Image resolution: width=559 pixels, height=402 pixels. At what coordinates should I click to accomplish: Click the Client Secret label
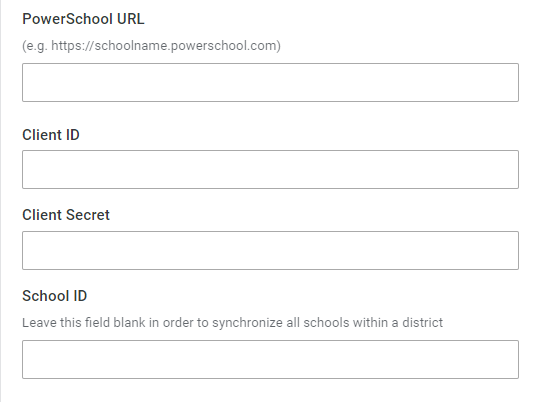pos(66,215)
